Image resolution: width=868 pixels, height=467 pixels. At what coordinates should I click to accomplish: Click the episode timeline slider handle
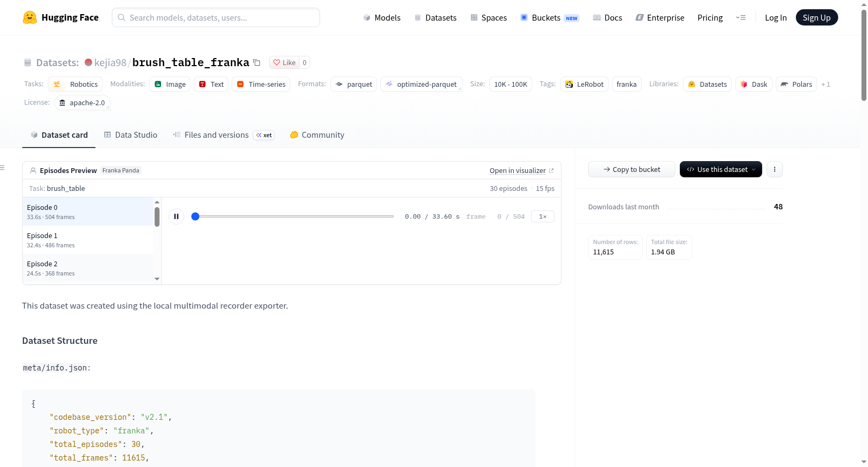[196, 216]
